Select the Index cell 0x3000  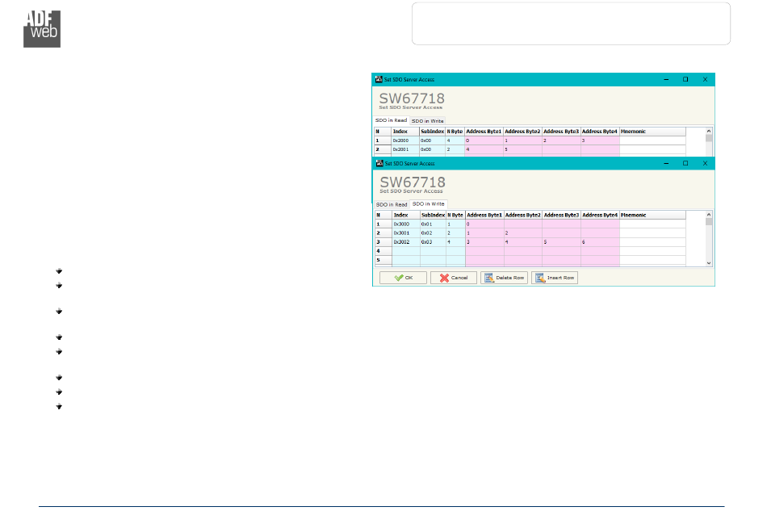(406, 224)
